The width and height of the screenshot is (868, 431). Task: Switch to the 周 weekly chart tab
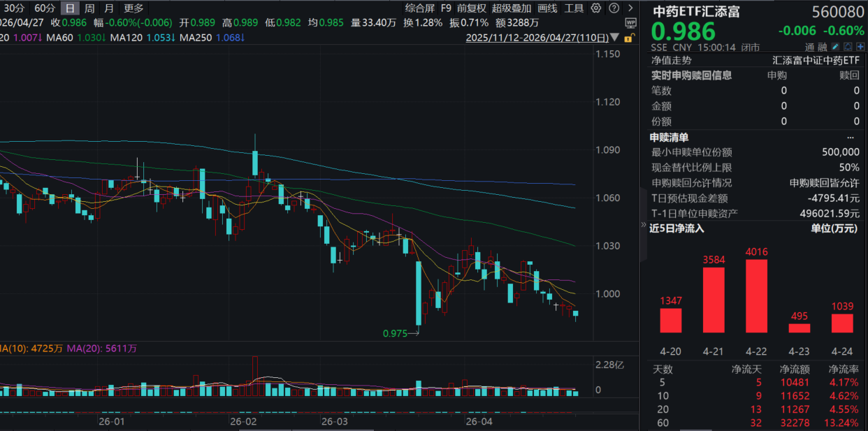[x=87, y=8]
